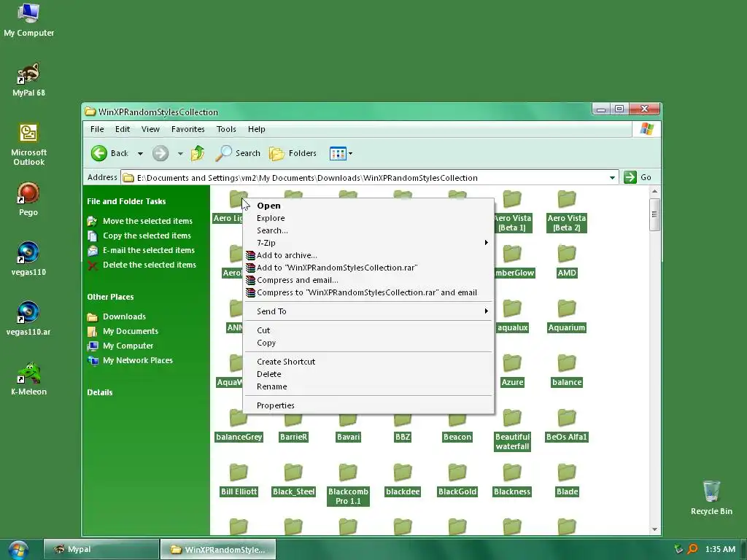Image resolution: width=747 pixels, height=560 pixels.
Task: Select the Blade folder
Action: pyautogui.click(x=567, y=480)
